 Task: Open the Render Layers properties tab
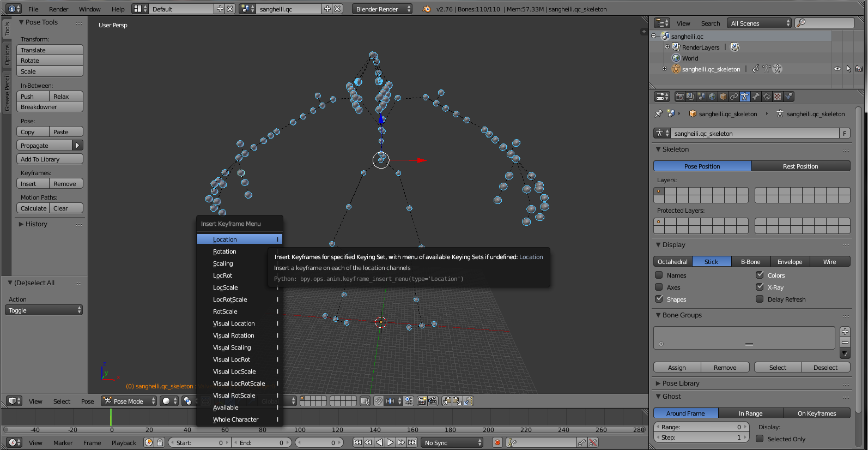[690, 97]
